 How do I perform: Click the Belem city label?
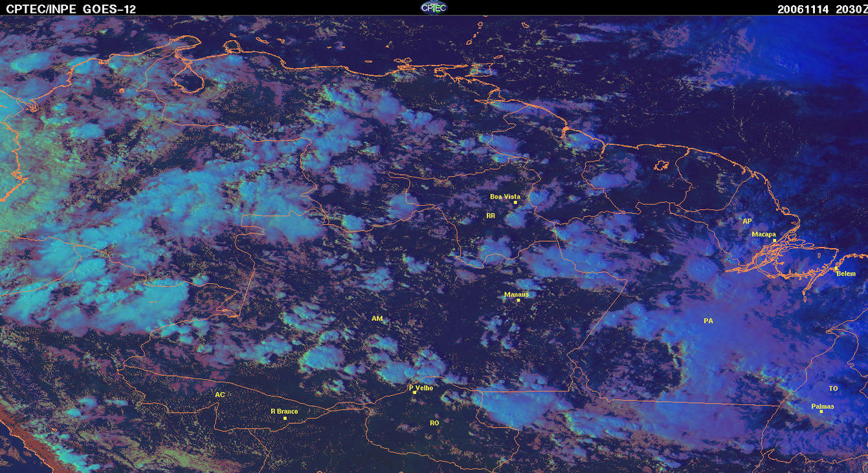[x=846, y=273]
